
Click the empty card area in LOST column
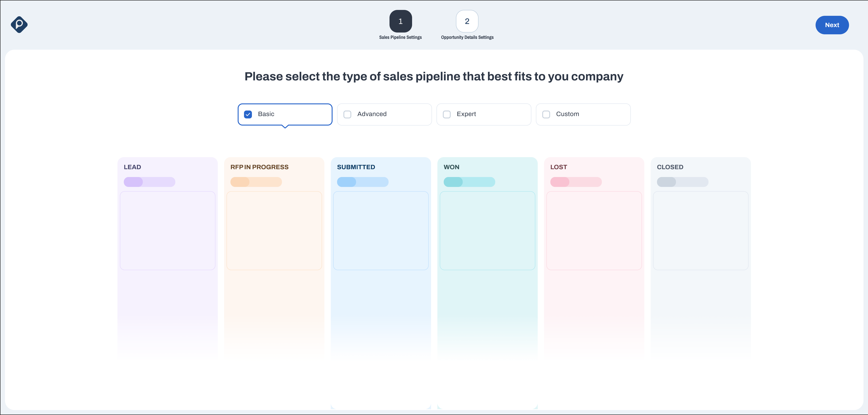[594, 231]
